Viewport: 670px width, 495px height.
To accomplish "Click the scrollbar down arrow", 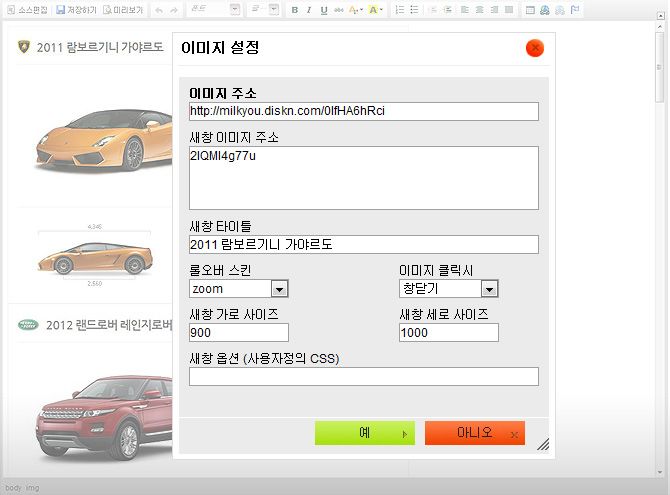I will 659,472.
